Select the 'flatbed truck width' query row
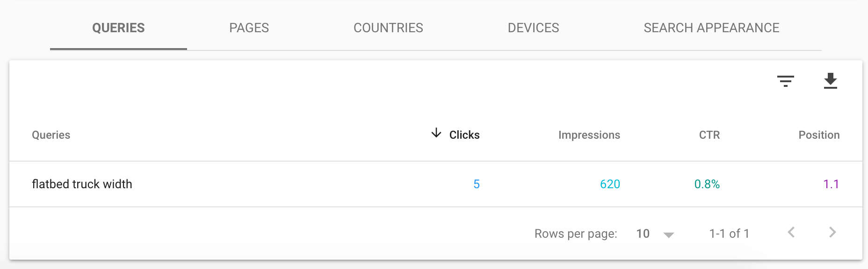The height and width of the screenshot is (269, 868). click(82, 184)
